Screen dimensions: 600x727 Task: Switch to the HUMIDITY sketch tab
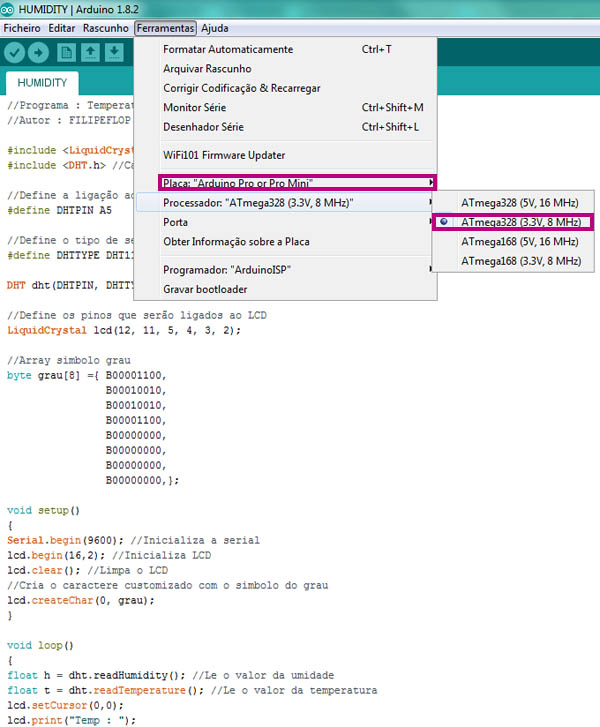click(x=42, y=83)
